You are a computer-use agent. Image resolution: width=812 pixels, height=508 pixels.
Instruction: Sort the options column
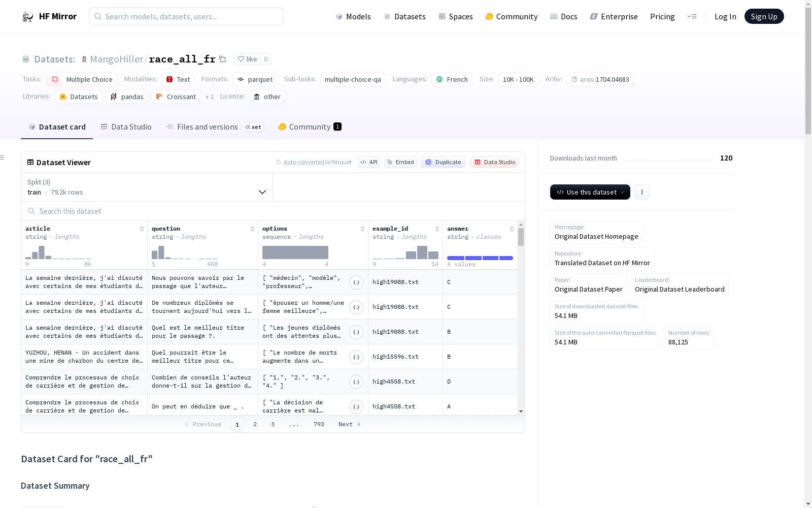[x=362, y=229]
